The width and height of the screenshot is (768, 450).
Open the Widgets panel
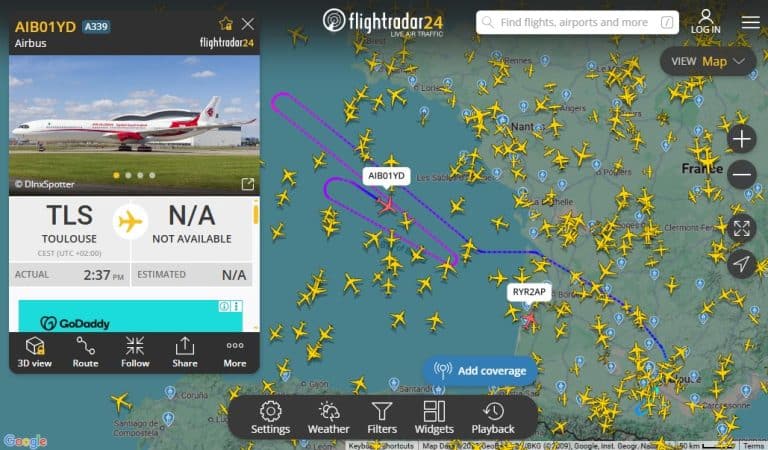pos(434,418)
